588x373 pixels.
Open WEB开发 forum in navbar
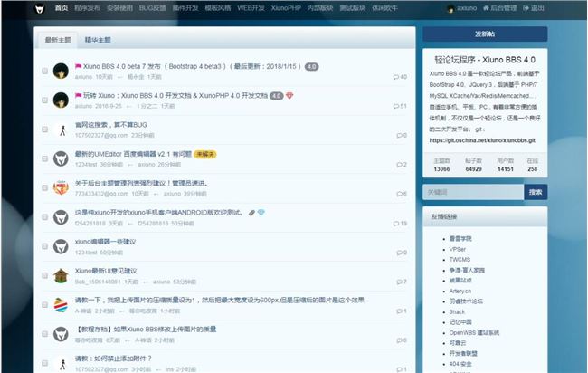pos(251,8)
